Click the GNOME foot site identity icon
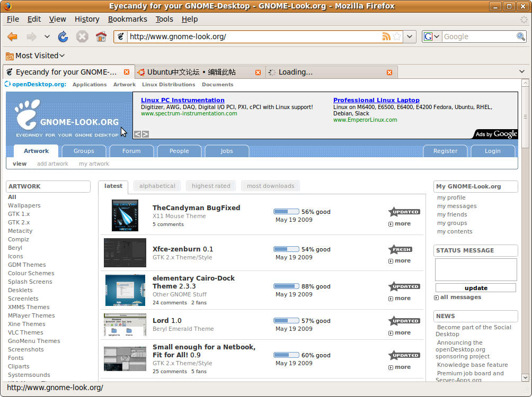The image size is (532, 397). 120,37
